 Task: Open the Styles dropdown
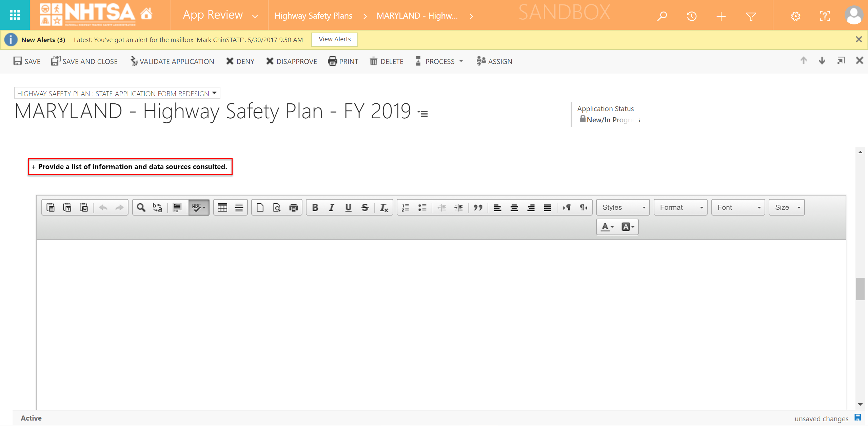point(623,207)
